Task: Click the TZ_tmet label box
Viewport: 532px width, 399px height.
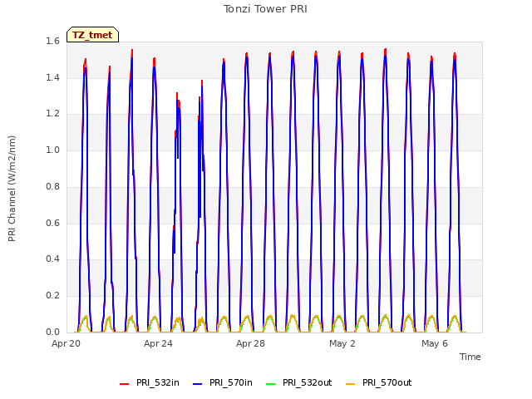Action: [92, 35]
